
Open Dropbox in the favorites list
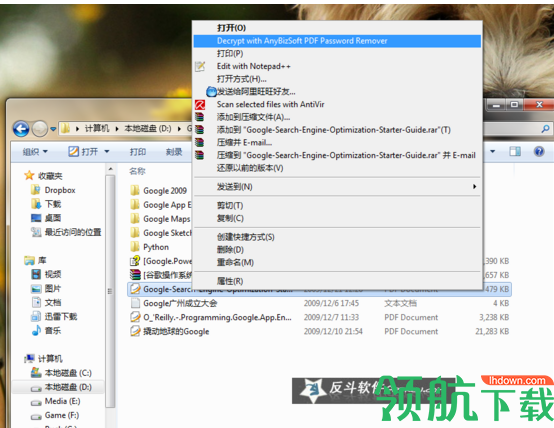[x=53, y=190]
